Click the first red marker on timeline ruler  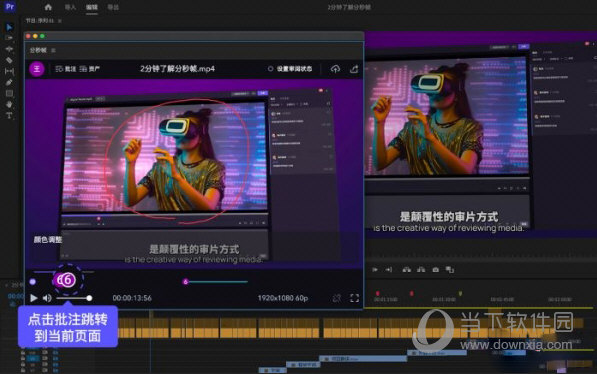tap(378, 293)
